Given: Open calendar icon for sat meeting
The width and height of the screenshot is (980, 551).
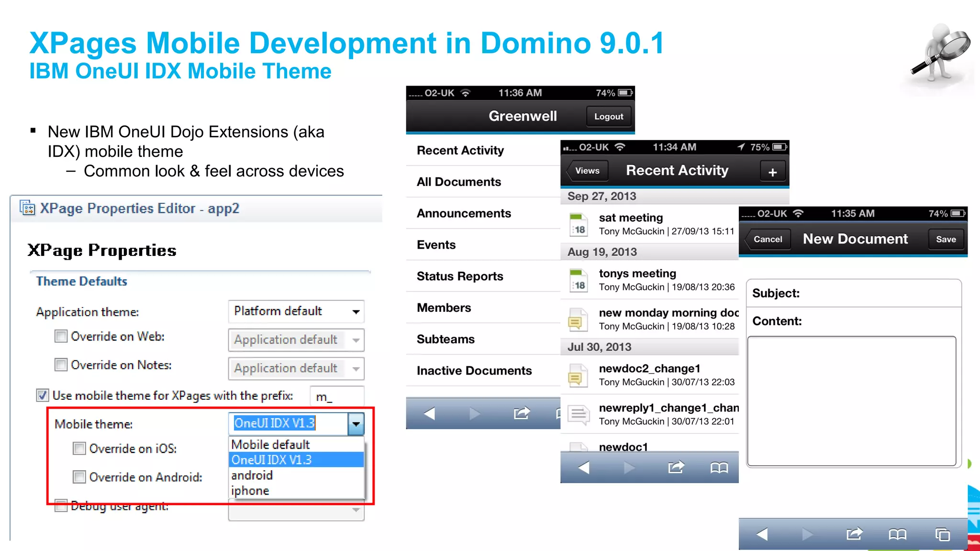Looking at the screenshot, I should click(579, 225).
